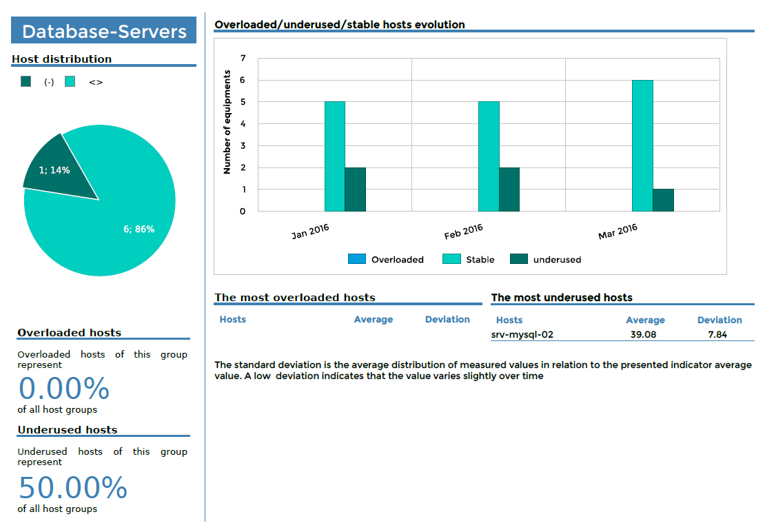Click the Mar 2016 Stable bar
This screenshot has height=532, width=765.
pyautogui.click(x=642, y=145)
